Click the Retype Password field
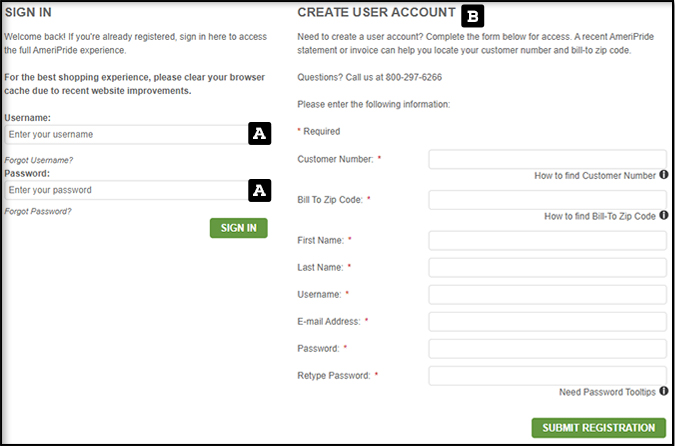Image resolution: width=675 pixels, height=446 pixels. [x=547, y=376]
